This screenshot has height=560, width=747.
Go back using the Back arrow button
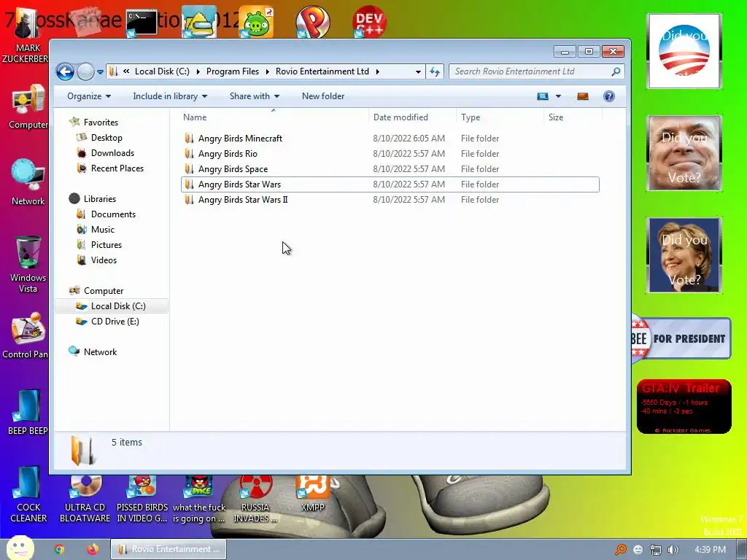pos(65,72)
